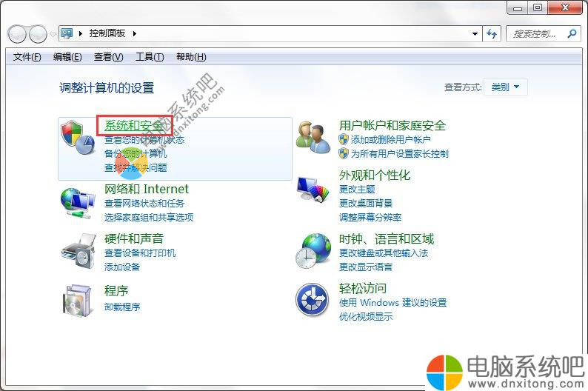Open the Clock, Language and Region icon
Image resolution: width=588 pixels, height=391 pixels.
(x=313, y=251)
